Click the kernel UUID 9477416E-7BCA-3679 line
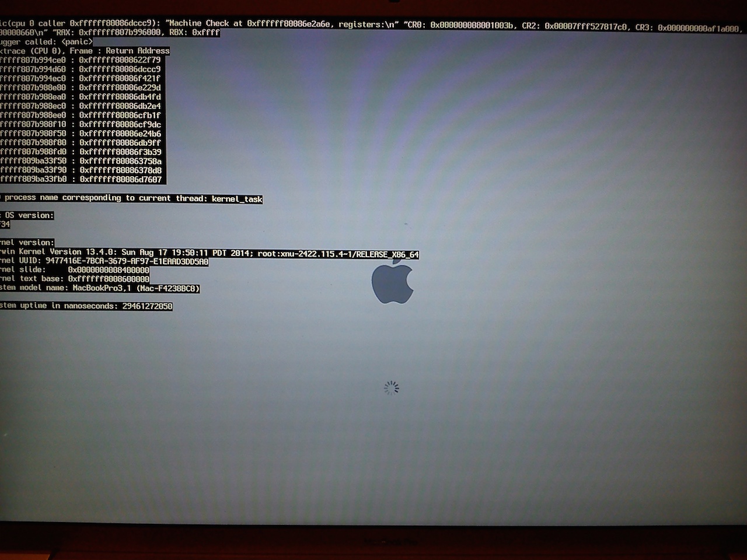Viewport: 747px width, 560px height. pos(104,261)
